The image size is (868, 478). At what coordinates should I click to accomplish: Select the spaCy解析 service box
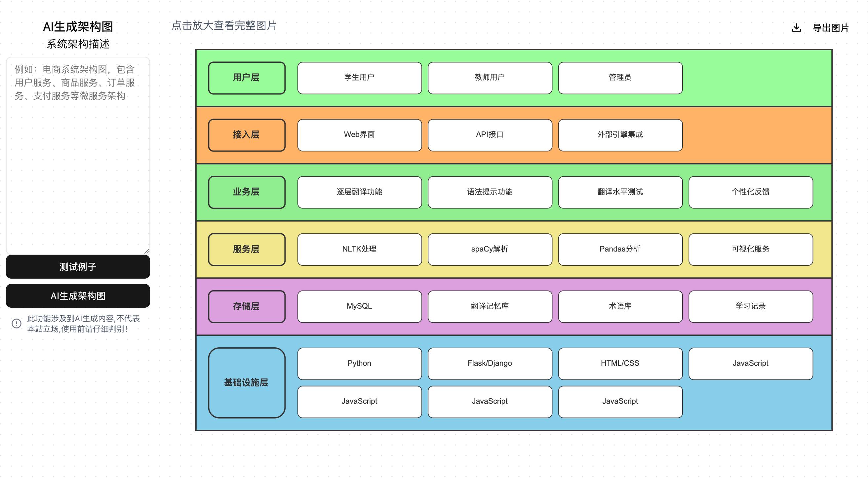[490, 250]
